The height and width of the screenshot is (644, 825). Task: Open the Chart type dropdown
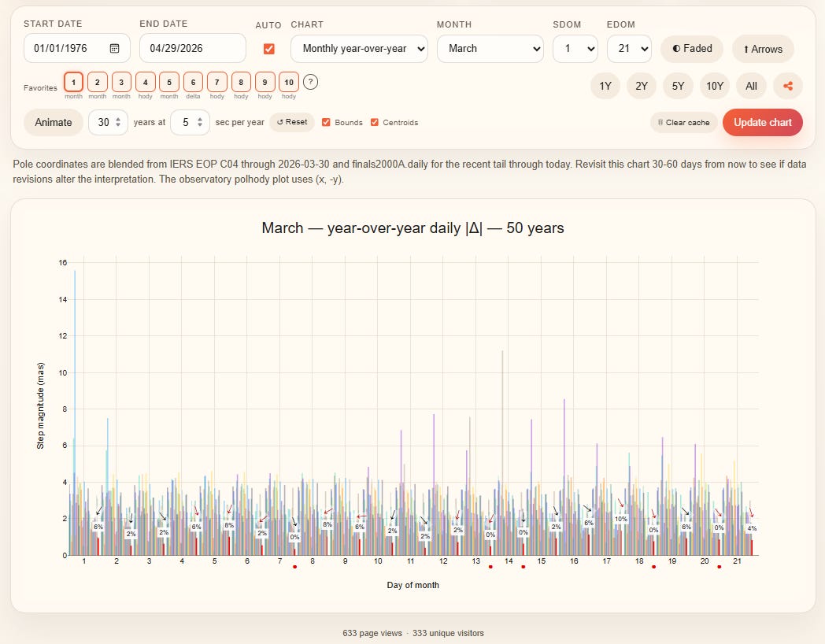[359, 48]
